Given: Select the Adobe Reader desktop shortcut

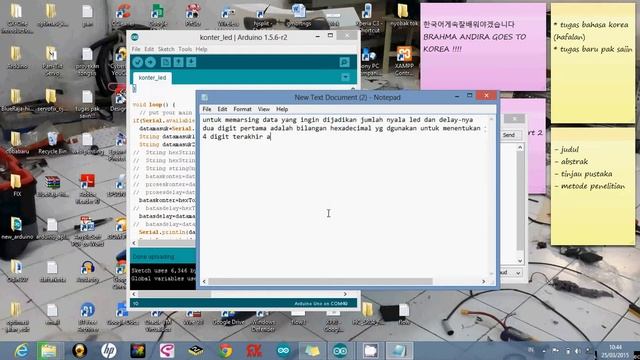Looking at the screenshot, I should pos(87,189).
